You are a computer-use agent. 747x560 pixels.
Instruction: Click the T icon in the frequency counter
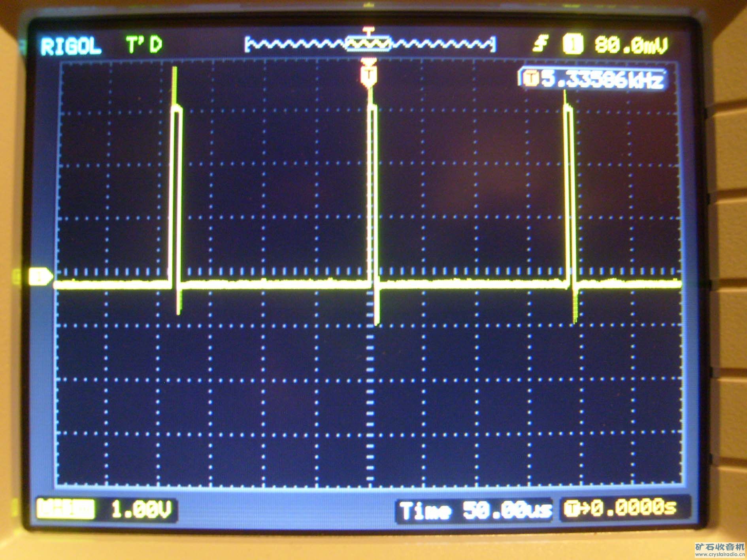point(531,79)
